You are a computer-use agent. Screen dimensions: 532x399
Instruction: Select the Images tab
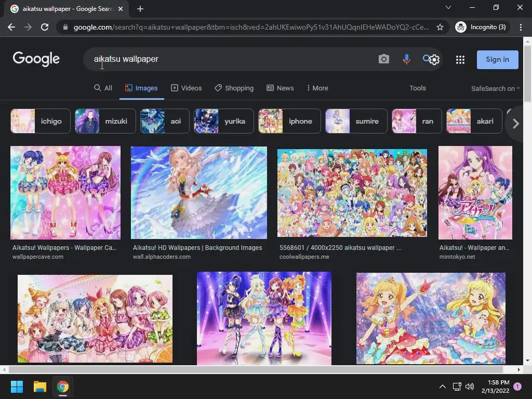(x=141, y=88)
